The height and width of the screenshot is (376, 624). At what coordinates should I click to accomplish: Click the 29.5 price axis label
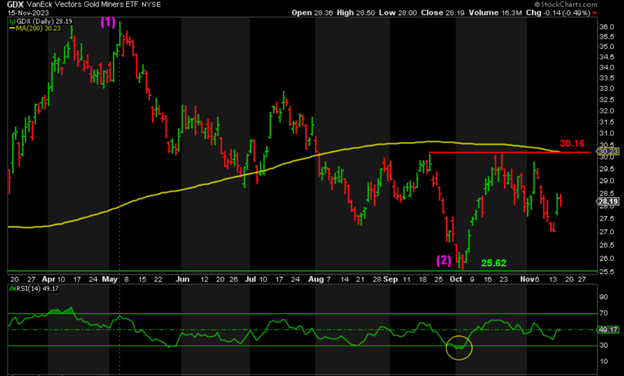point(606,169)
